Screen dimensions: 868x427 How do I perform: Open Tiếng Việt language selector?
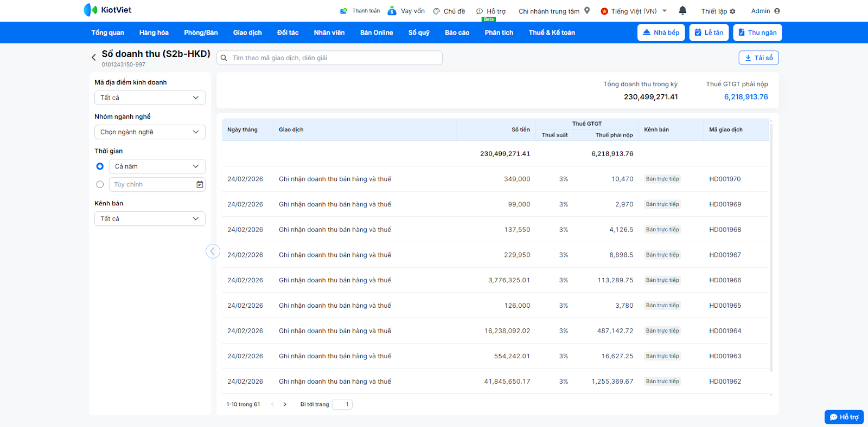634,11
